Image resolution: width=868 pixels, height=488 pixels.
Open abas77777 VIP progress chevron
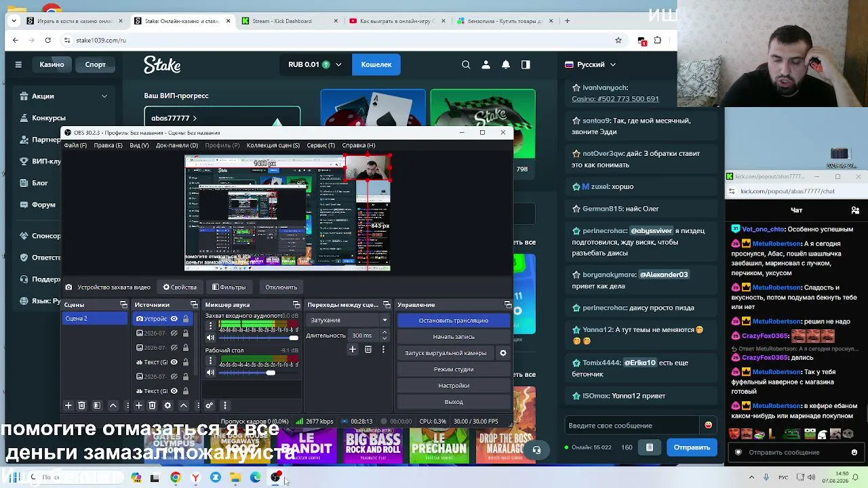click(x=194, y=118)
